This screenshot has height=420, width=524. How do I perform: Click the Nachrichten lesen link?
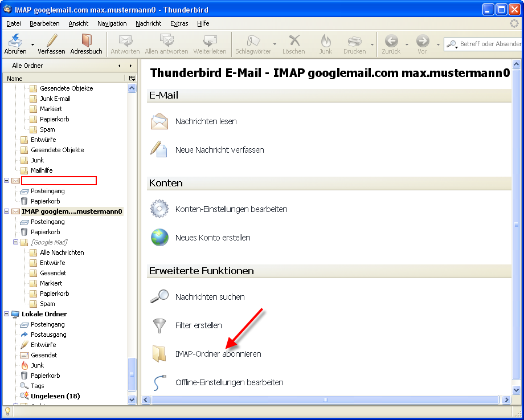206,121
